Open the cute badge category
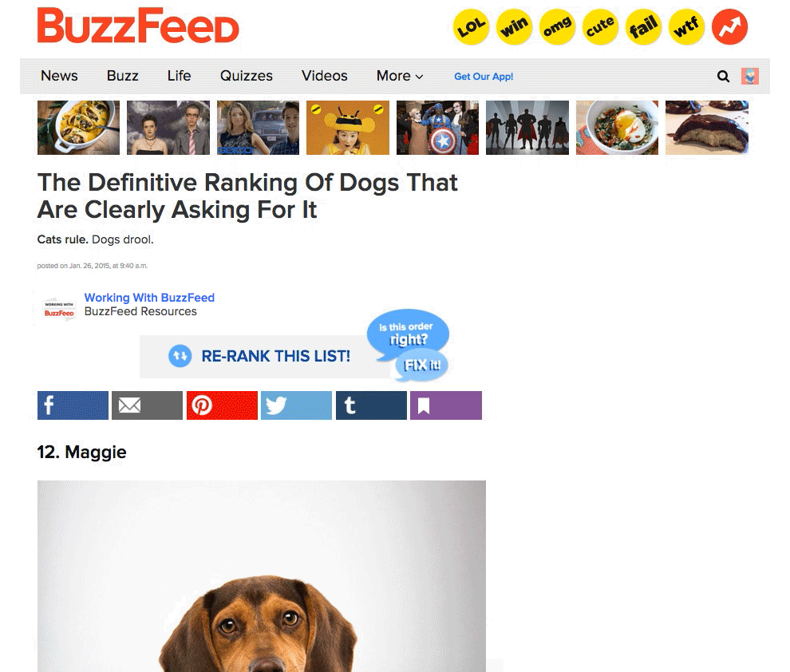The height and width of the screenshot is (672, 790). pyautogui.click(x=601, y=27)
